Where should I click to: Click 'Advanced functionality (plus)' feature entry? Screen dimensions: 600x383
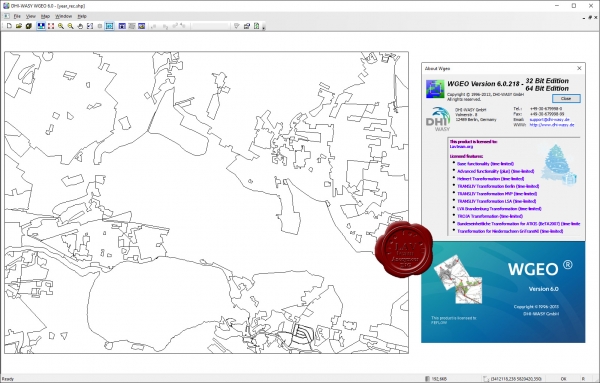pyautogui.click(x=496, y=171)
